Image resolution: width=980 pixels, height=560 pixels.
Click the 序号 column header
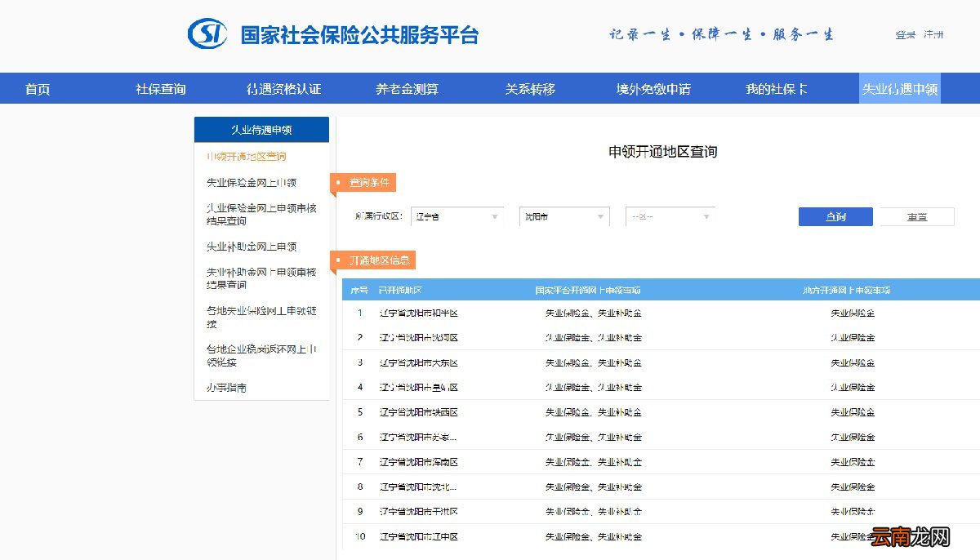click(x=359, y=290)
